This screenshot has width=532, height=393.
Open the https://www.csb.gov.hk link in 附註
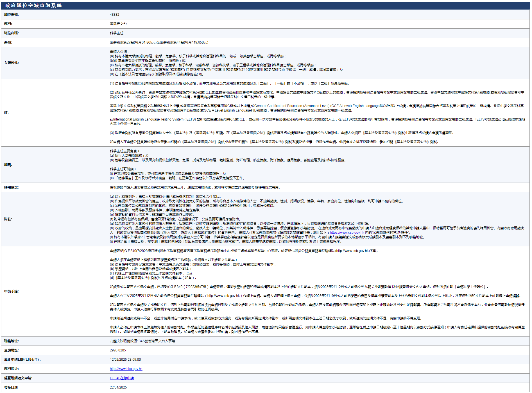[347, 233]
